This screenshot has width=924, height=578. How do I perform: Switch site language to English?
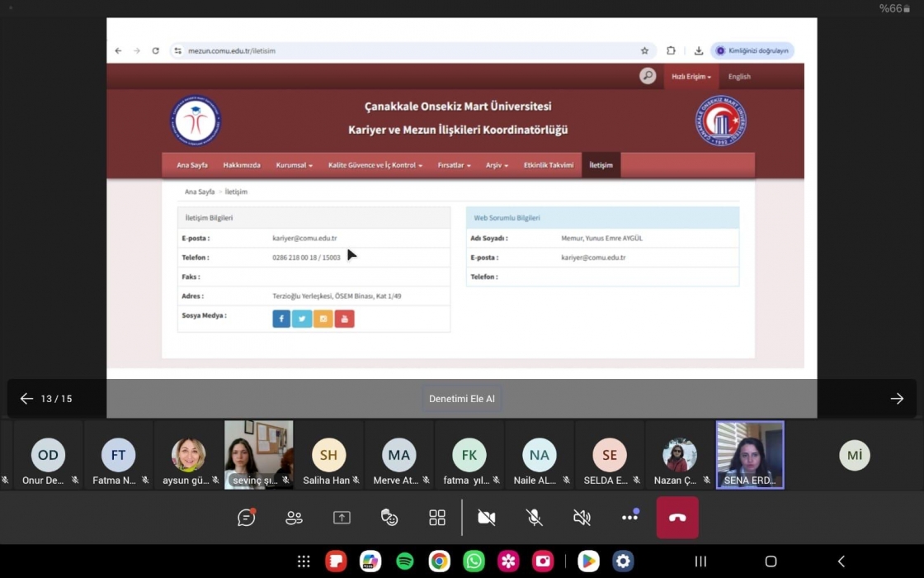click(x=739, y=77)
